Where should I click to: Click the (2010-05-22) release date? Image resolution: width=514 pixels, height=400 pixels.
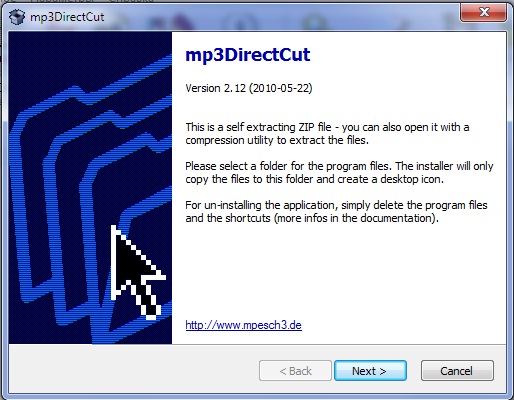[x=281, y=88]
